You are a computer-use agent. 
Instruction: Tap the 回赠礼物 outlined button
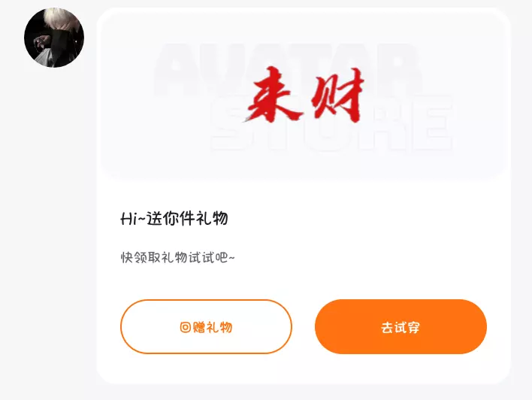click(x=206, y=326)
